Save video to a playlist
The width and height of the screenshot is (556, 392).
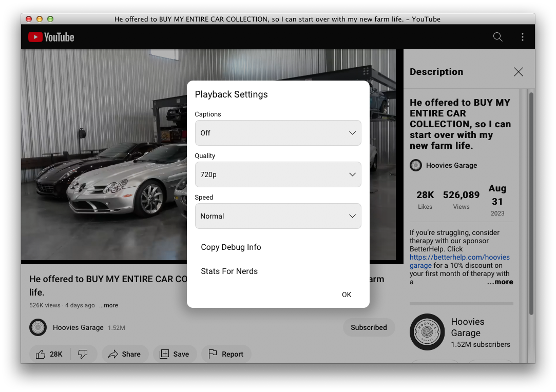click(x=175, y=354)
